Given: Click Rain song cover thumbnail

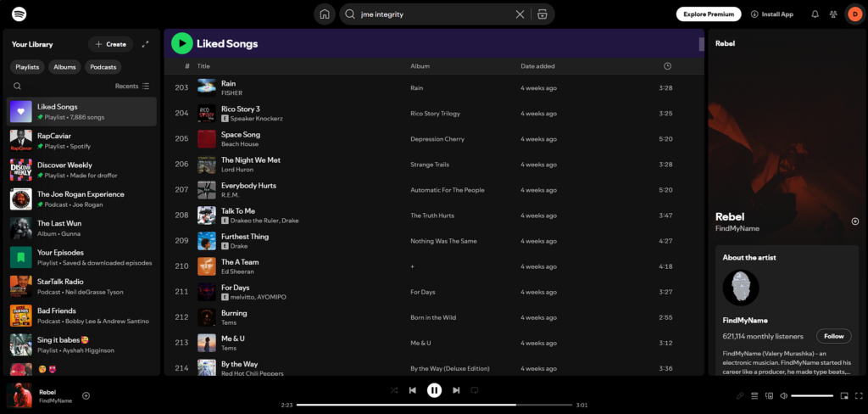Looking at the screenshot, I should tap(207, 87).
